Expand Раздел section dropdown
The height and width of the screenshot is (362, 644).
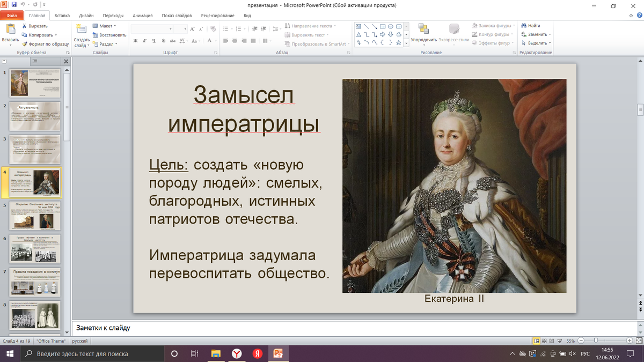(105, 44)
